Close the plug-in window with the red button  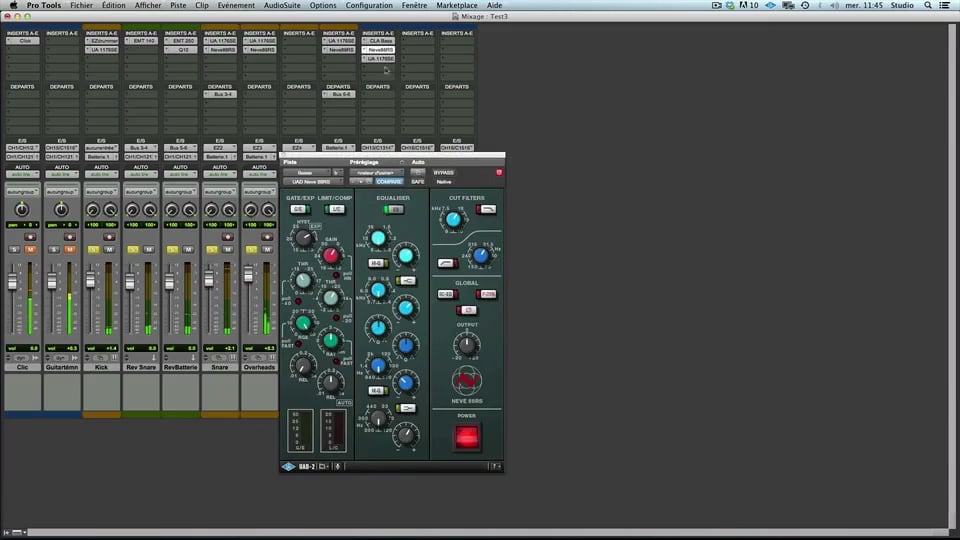499,173
